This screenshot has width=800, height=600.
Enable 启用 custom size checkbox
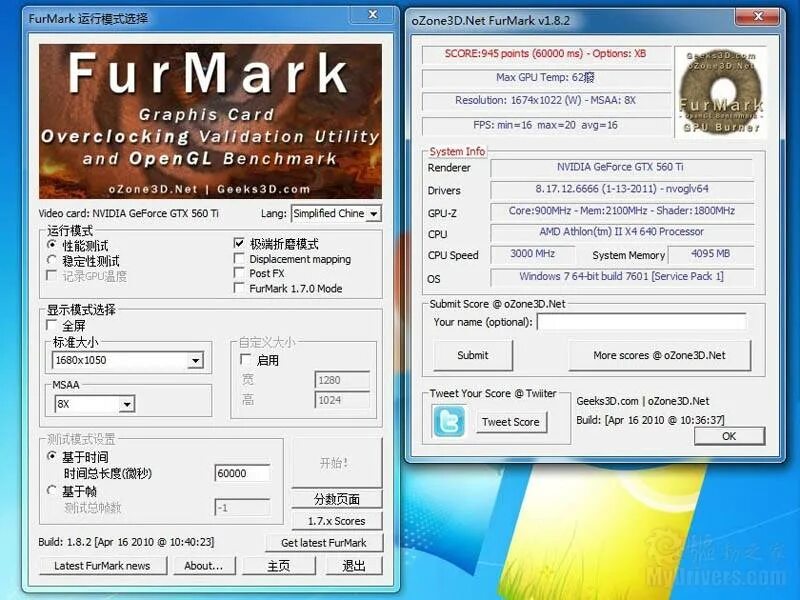245,360
